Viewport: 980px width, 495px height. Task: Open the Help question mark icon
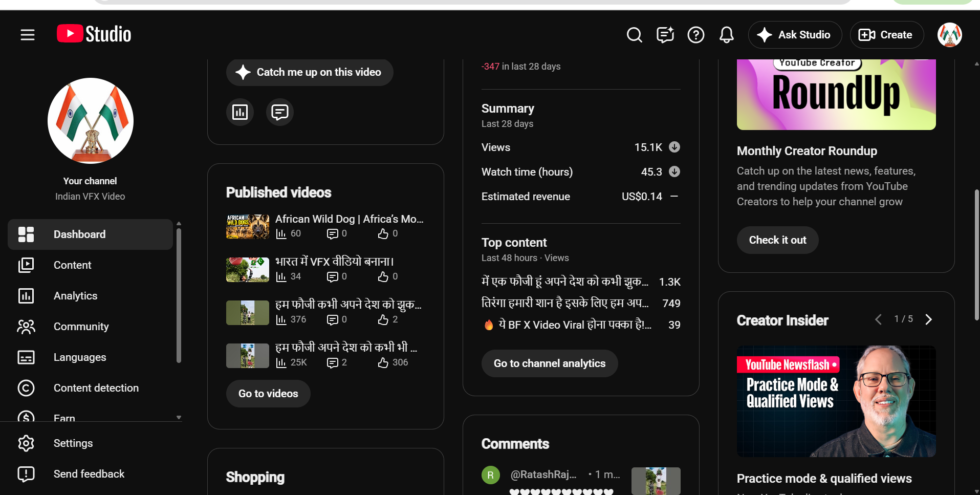coord(695,35)
